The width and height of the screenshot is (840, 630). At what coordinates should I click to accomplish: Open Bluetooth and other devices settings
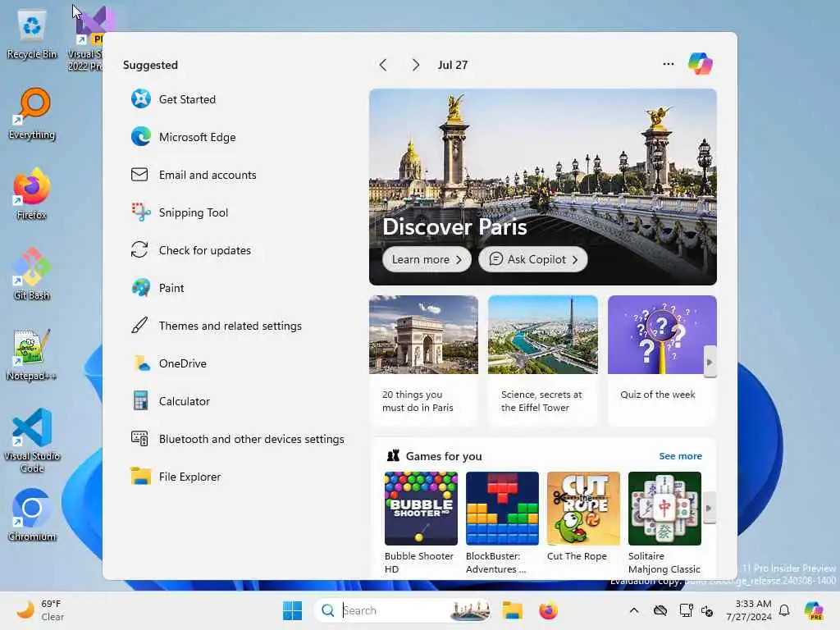tap(238, 439)
